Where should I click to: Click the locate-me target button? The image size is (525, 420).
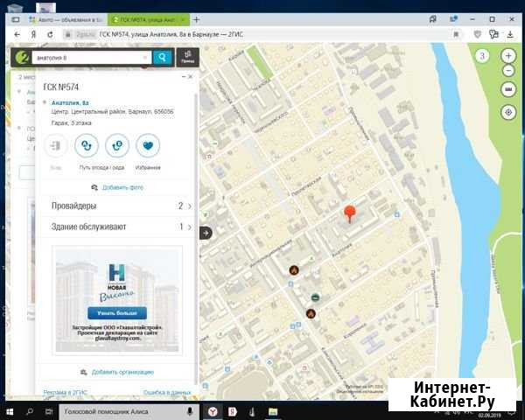coord(508,112)
